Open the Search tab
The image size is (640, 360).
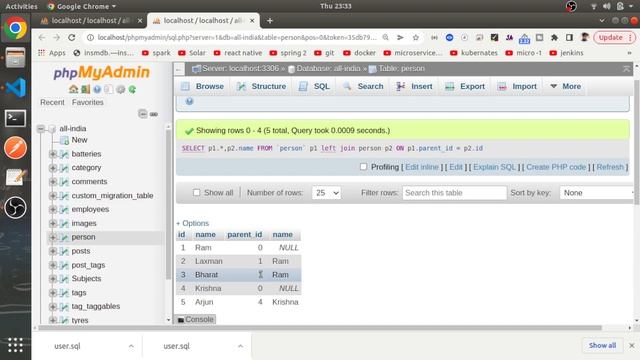363,86
